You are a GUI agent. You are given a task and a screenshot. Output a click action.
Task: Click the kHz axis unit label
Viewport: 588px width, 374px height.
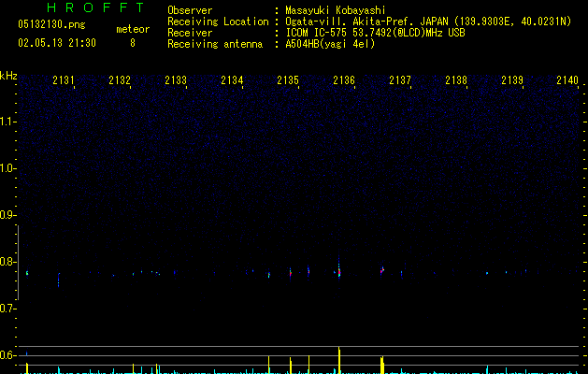8,76
